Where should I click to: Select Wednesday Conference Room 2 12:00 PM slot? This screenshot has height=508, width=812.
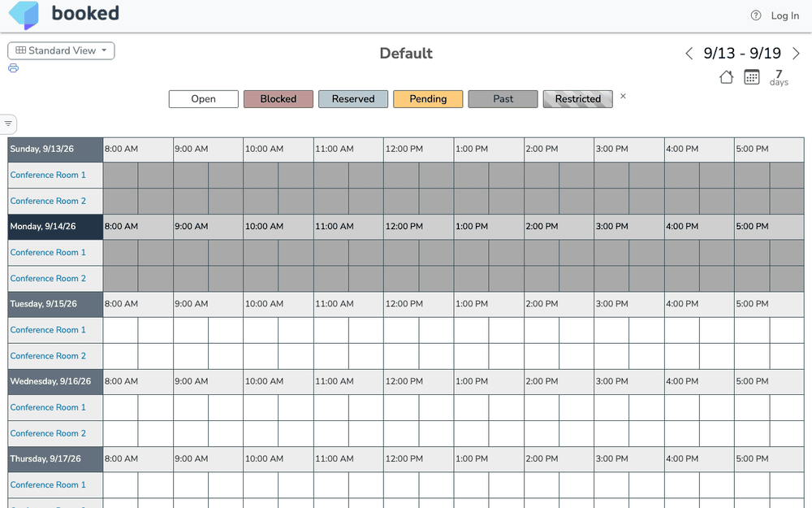(x=401, y=433)
